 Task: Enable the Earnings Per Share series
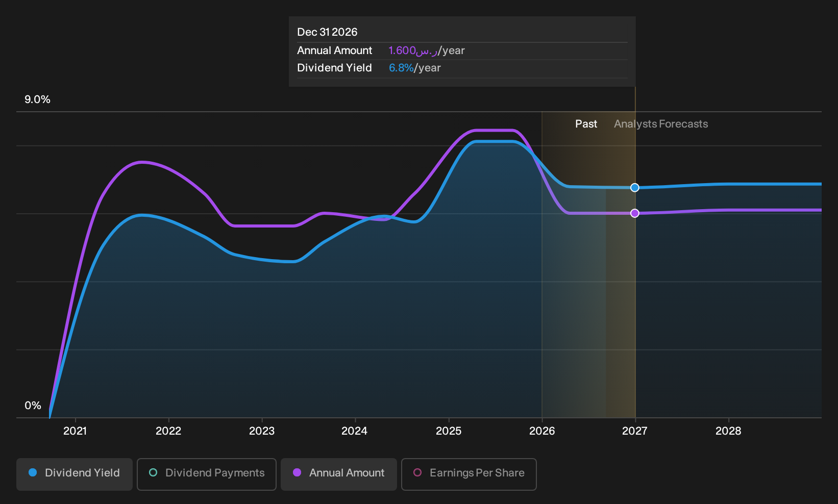[469, 474]
